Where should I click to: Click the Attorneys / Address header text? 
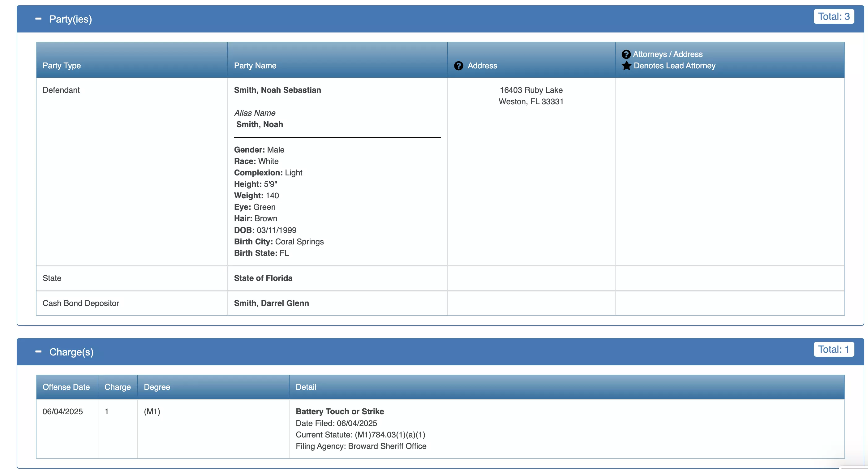[668, 54]
